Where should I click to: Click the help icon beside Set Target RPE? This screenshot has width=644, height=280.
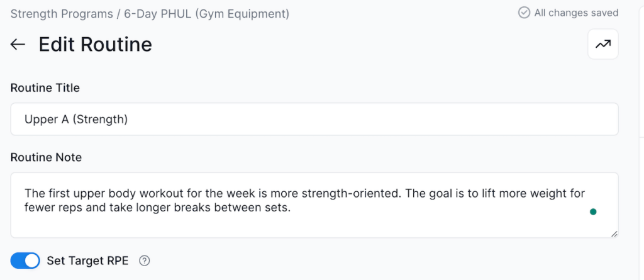point(145,260)
